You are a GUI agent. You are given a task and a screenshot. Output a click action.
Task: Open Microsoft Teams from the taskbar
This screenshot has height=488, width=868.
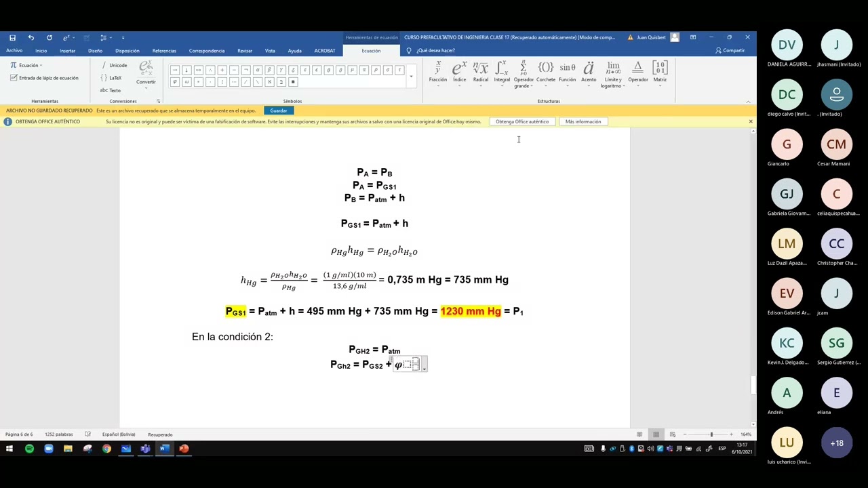[x=145, y=448]
